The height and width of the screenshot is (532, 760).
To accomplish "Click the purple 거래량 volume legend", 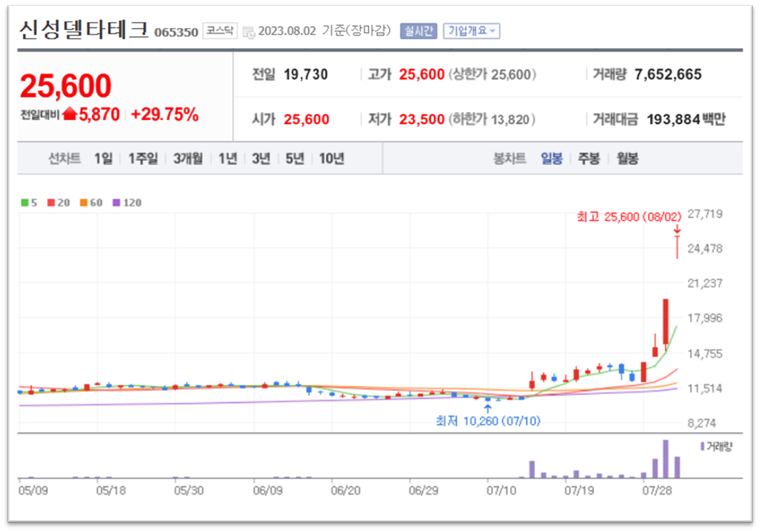I will click(x=716, y=446).
